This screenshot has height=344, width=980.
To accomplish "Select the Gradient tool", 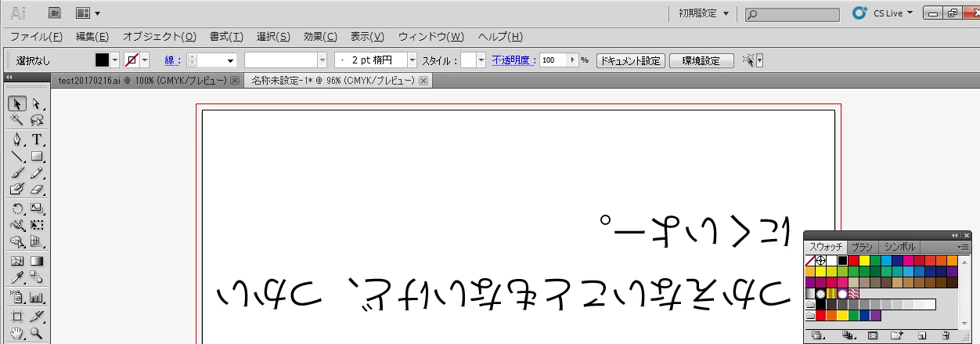I will coord(36,261).
